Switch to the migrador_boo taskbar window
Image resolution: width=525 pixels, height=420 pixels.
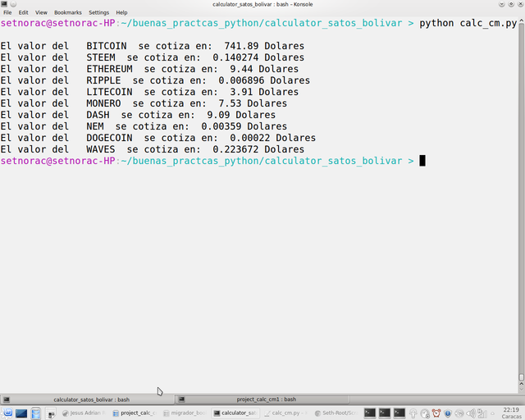pyautogui.click(x=185, y=413)
